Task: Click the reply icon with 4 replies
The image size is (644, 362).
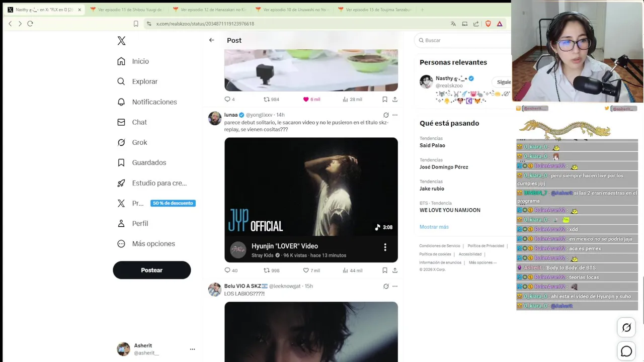Action: 229,100
